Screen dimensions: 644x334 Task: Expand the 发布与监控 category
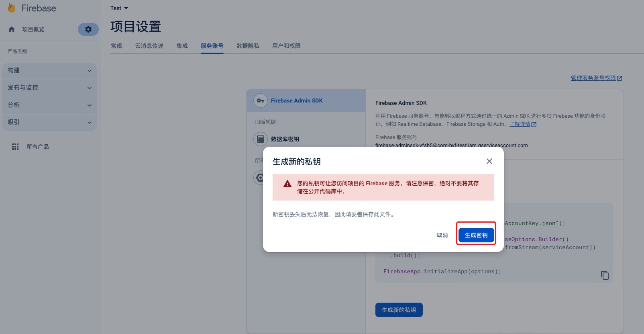[x=49, y=88]
